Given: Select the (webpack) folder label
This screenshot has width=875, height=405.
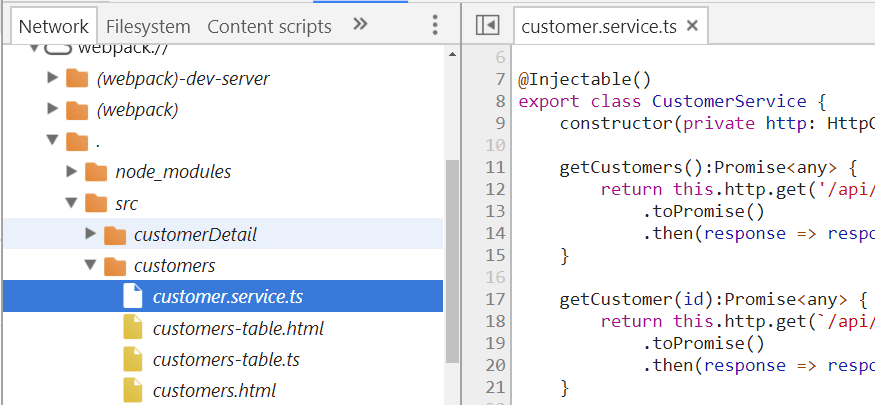Looking at the screenshot, I should point(137,110).
